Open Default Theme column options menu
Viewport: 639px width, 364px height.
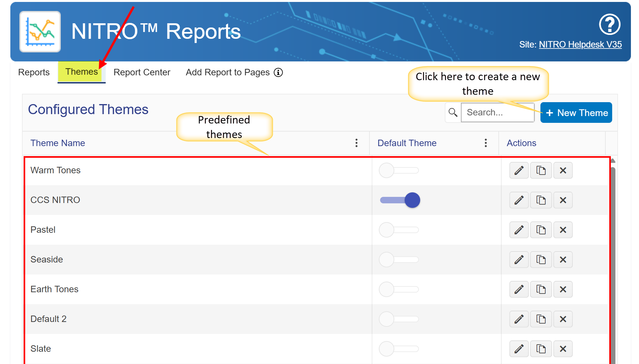coord(485,143)
